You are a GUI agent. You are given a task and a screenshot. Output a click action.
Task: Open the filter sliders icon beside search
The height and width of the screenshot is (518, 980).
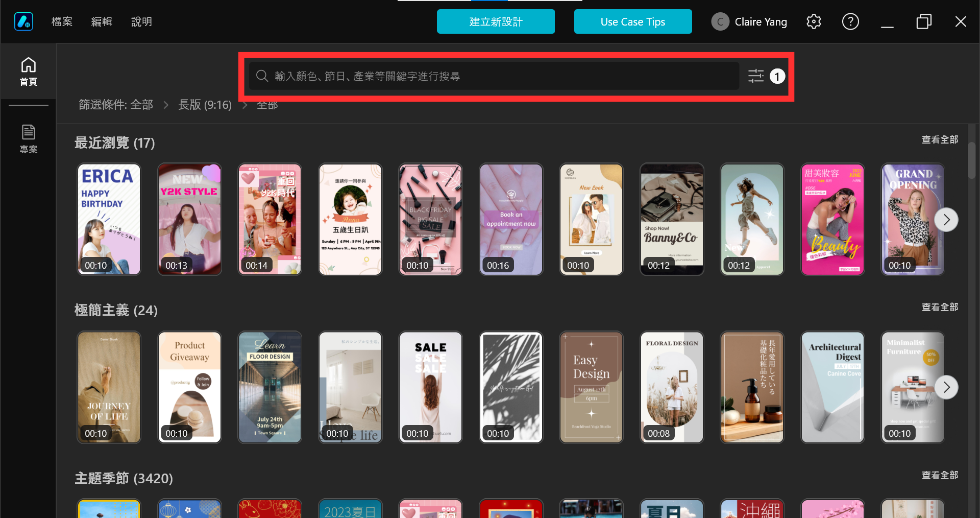[x=756, y=76]
